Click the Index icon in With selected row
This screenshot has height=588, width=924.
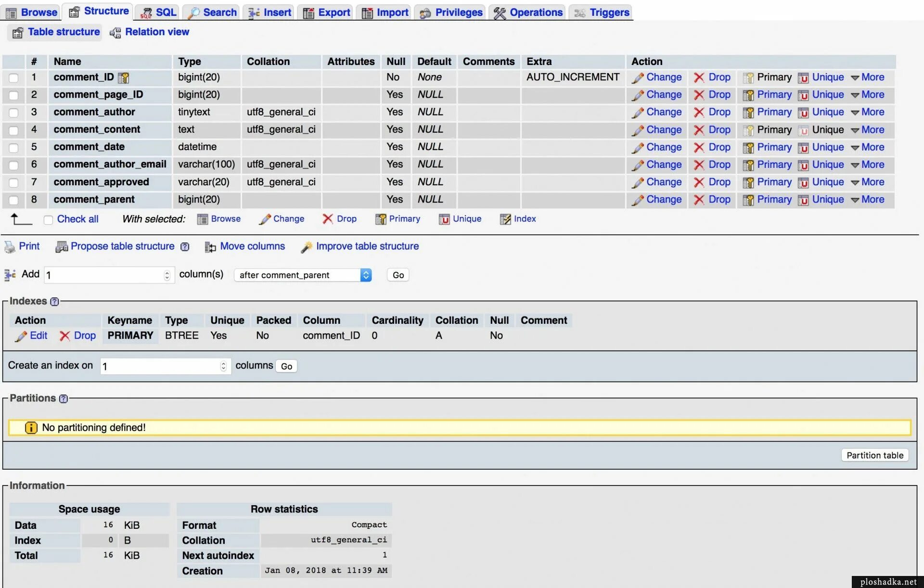(505, 219)
